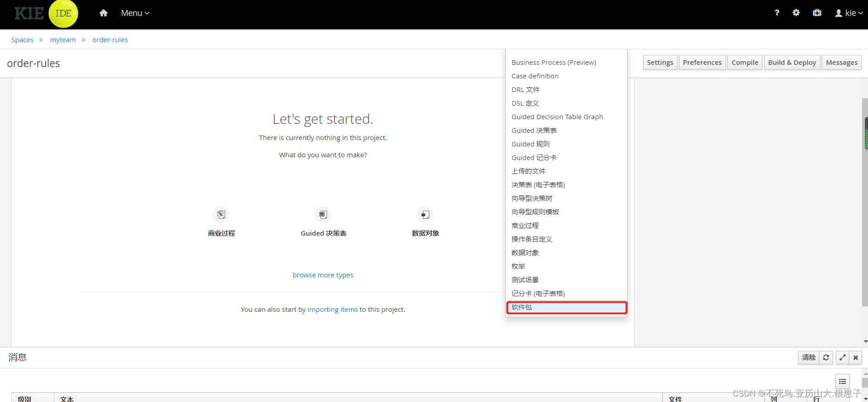The width and height of the screenshot is (868, 402).
Task: Select DRL 文件 menu entry
Action: [x=566, y=90]
